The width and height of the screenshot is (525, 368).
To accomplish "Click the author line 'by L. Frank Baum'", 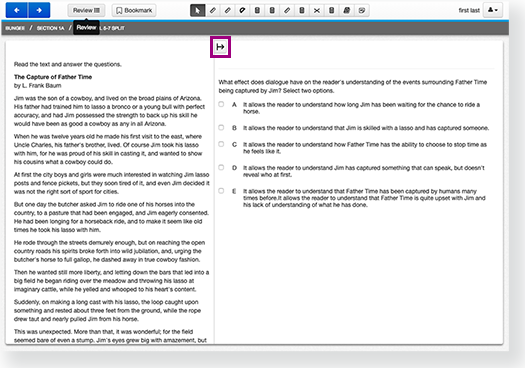I will point(38,86).
